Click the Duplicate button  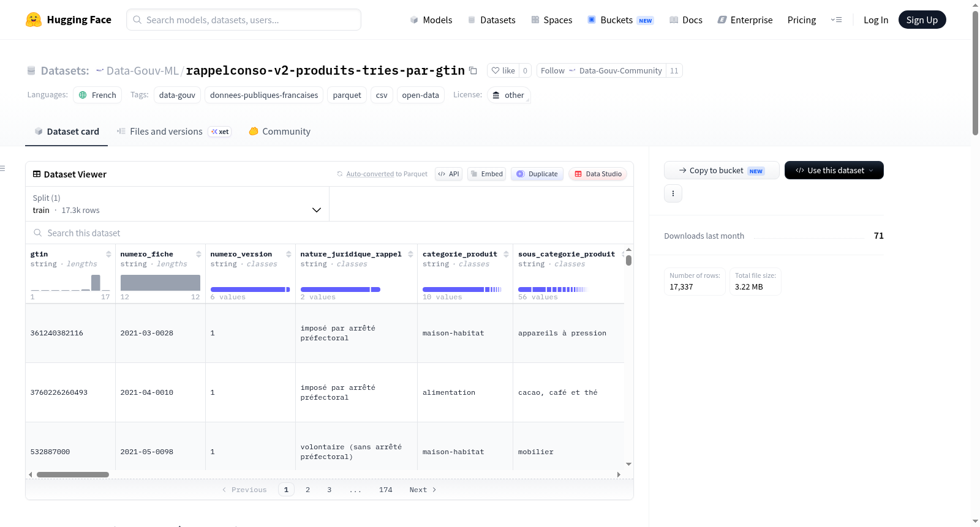(x=537, y=174)
